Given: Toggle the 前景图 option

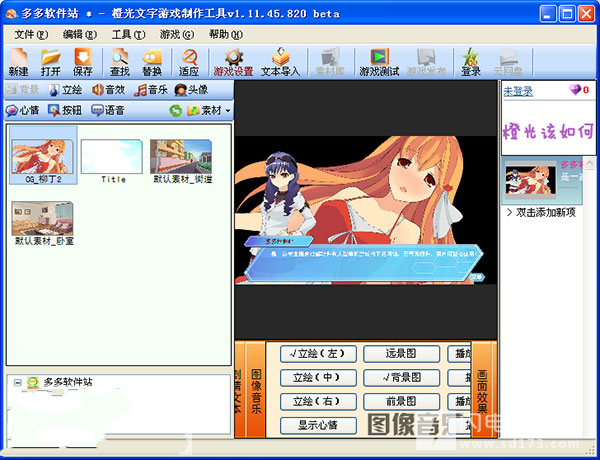Looking at the screenshot, I should 401,401.
